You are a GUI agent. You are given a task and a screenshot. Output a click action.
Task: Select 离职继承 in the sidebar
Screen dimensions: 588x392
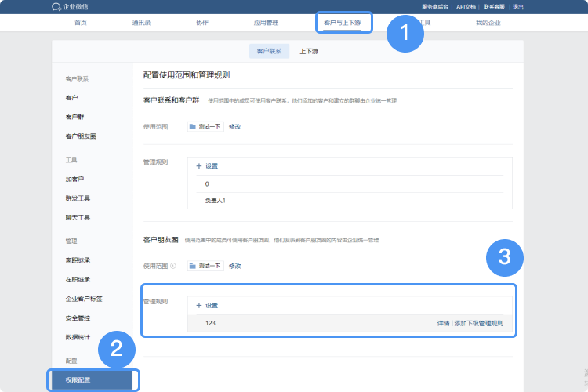(78, 260)
